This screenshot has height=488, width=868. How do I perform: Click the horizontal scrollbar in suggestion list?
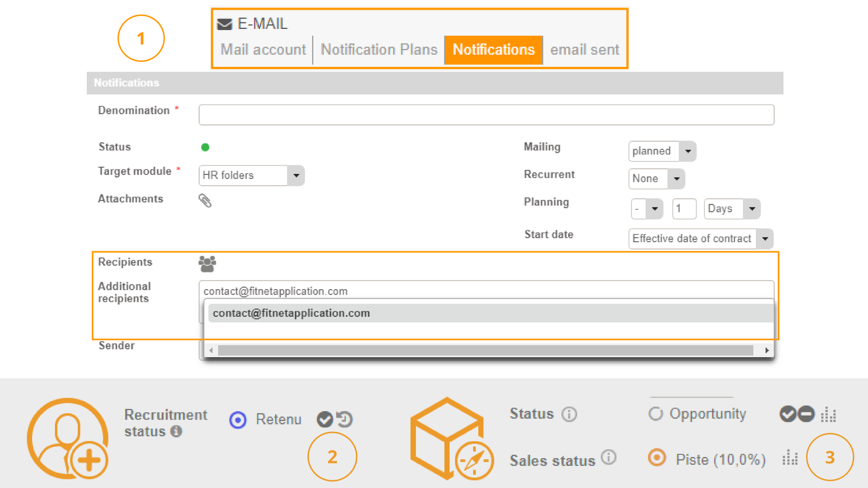(485, 350)
